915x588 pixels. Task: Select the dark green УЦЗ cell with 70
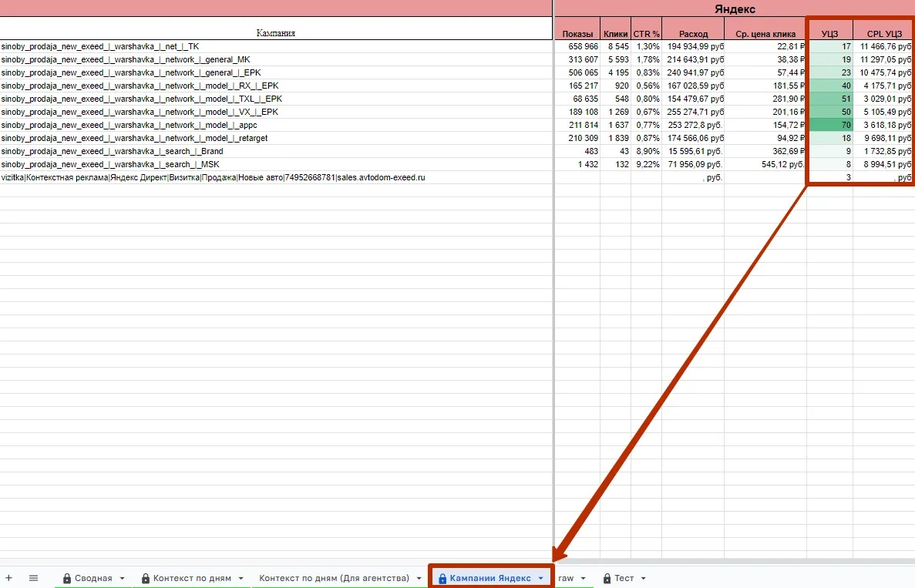tap(830, 125)
